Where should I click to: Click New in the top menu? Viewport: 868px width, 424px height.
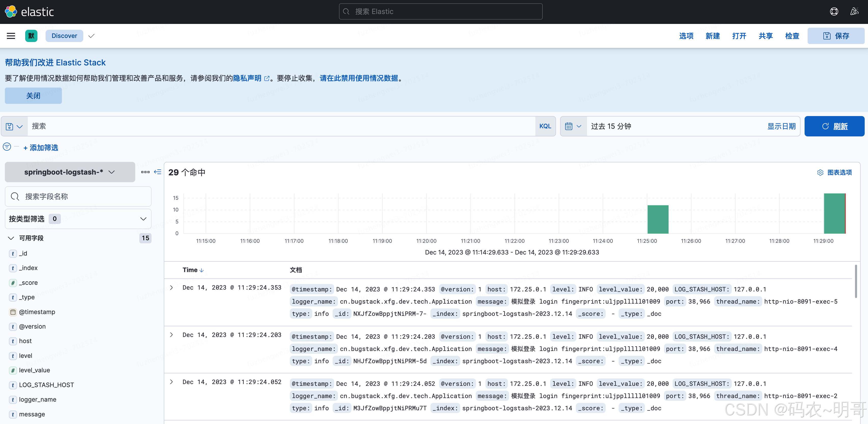point(712,36)
